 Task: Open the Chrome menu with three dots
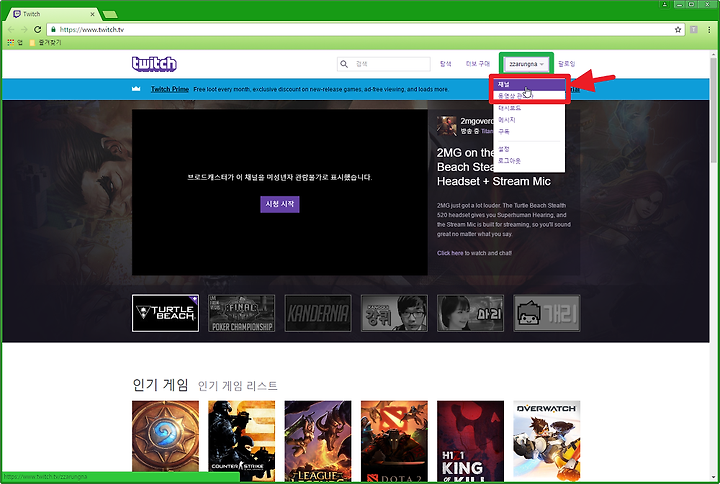click(x=709, y=29)
